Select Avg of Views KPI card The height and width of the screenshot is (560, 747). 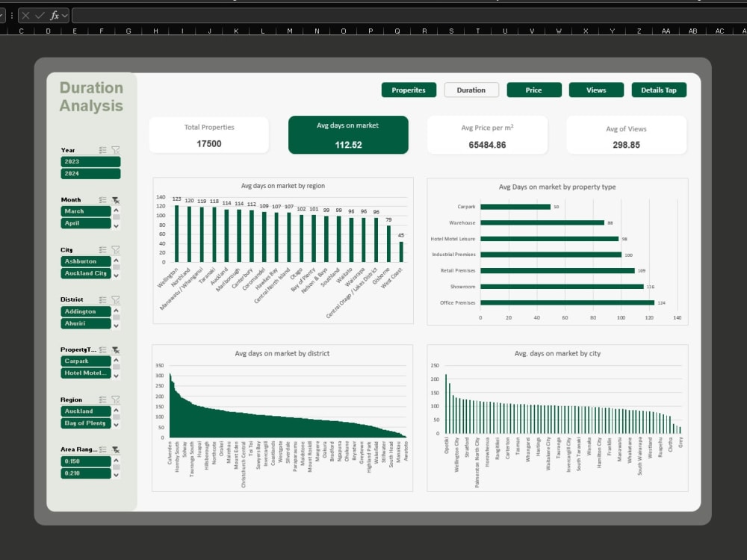click(627, 135)
